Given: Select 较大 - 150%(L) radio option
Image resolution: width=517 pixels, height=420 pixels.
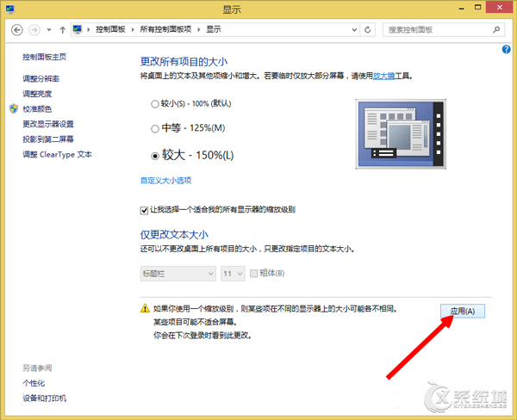Looking at the screenshot, I should 155,156.
